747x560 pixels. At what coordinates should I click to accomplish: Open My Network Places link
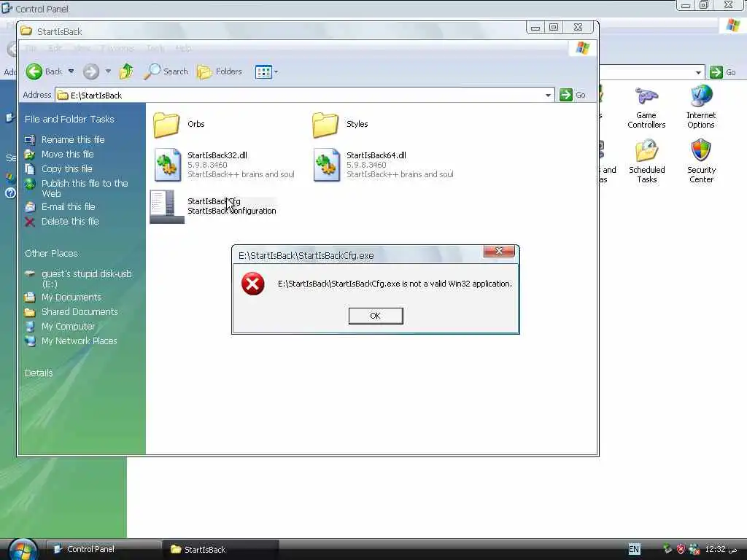point(79,341)
